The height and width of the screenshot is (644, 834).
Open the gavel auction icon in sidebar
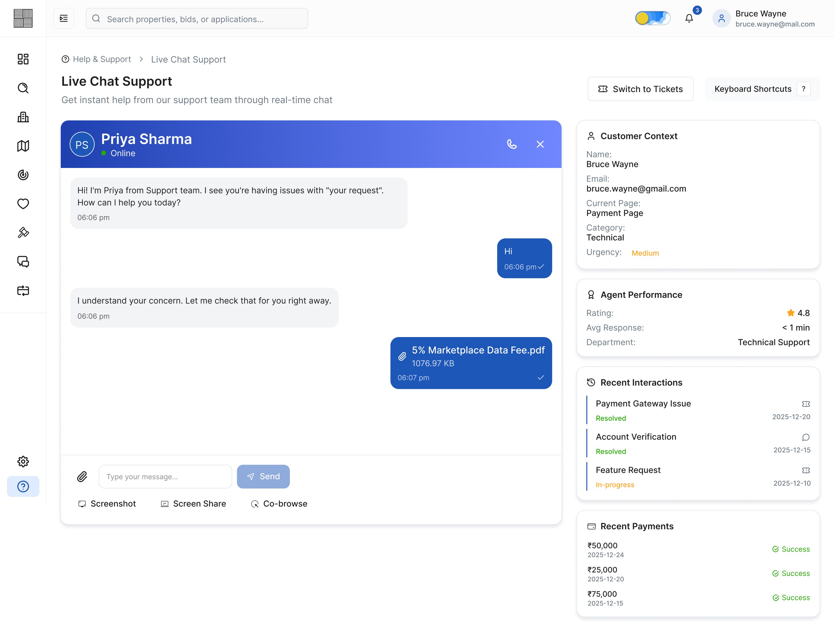[23, 233]
